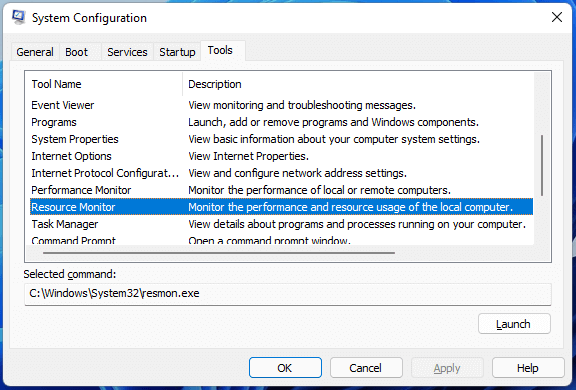Image resolution: width=576 pixels, height=390 pixels.
Task: Click the Description column header
Action: click(x=358, y=84)
